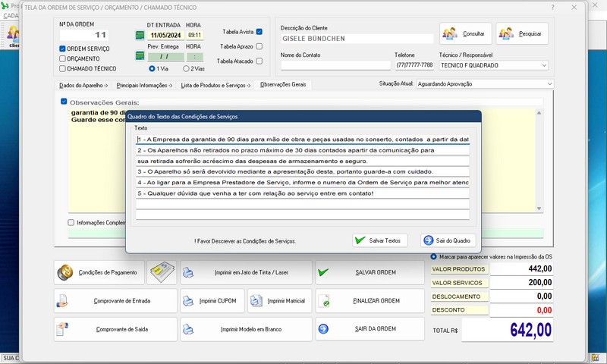Open Técnico / Responsável dropdown
This screenshot has height=364, width=607.
coord(544,65)
